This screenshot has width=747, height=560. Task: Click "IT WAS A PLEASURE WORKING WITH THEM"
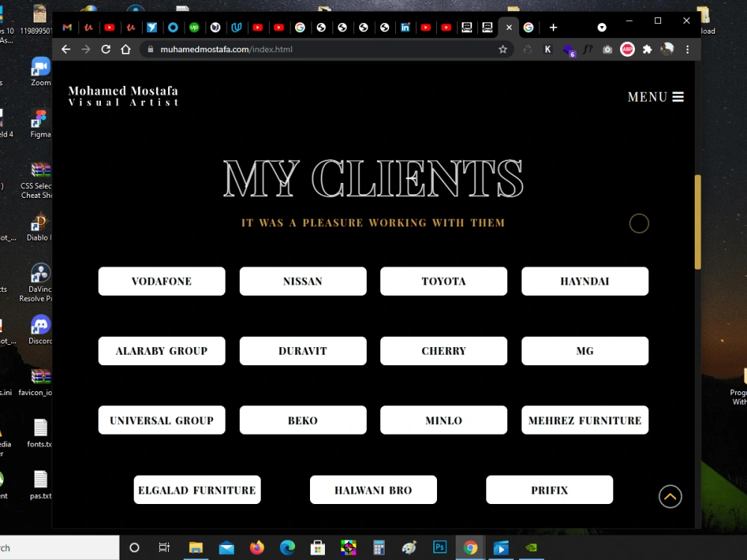click(373, 223)
